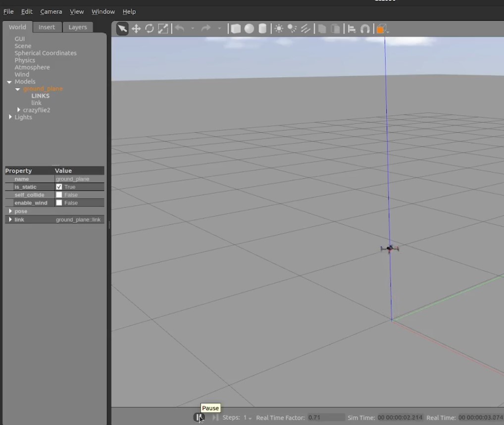Add a spot light
This screenshot has width=504, height=425.
pyautogui.click(x=292, y=29)
